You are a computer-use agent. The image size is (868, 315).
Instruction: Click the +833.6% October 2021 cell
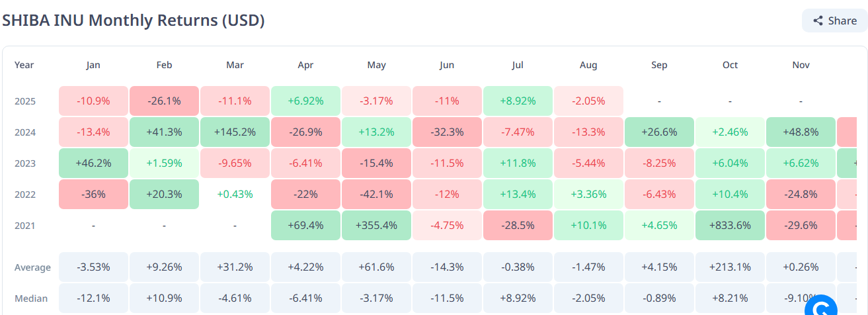tap(730, 226)
